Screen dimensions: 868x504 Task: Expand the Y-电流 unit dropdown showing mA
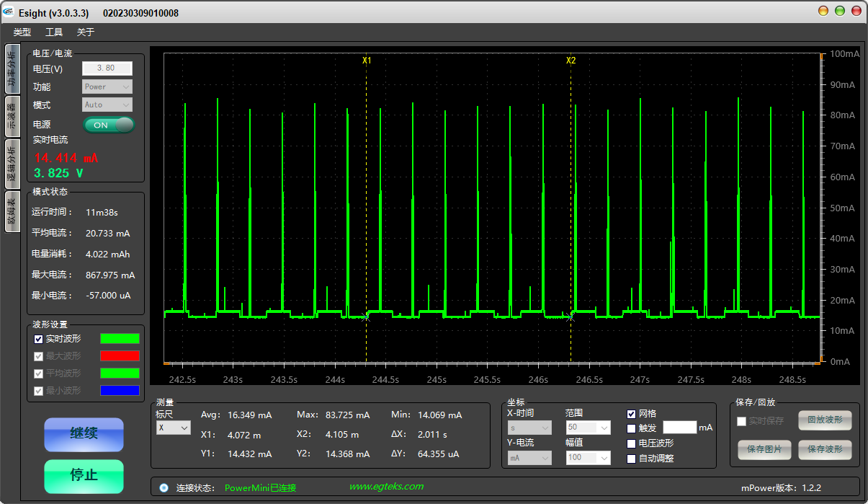[x=529, y=458]
